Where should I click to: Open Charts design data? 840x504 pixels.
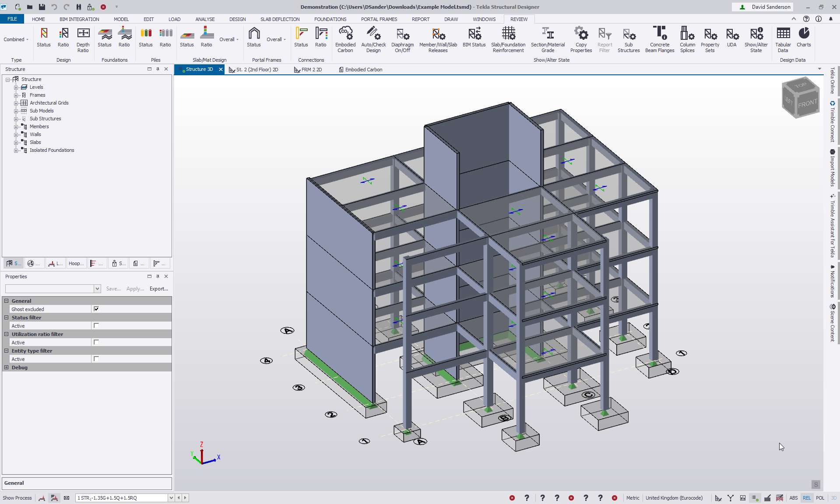point(804,37)
